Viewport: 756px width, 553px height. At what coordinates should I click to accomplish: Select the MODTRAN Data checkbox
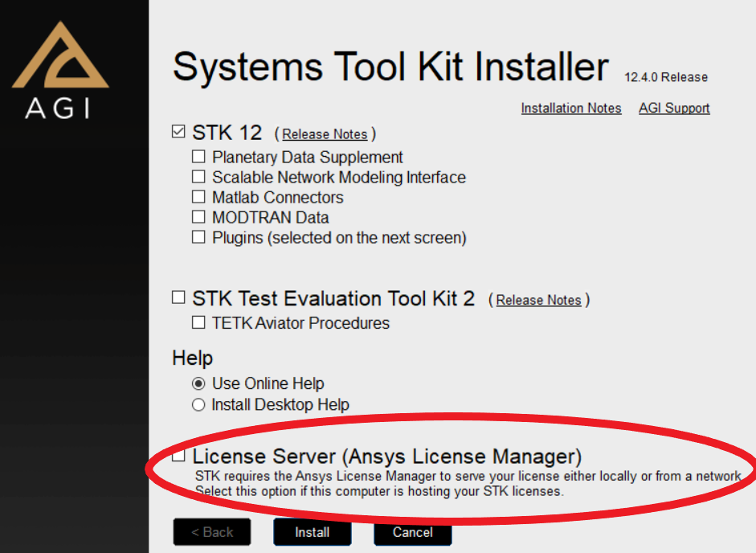(198, 217)
